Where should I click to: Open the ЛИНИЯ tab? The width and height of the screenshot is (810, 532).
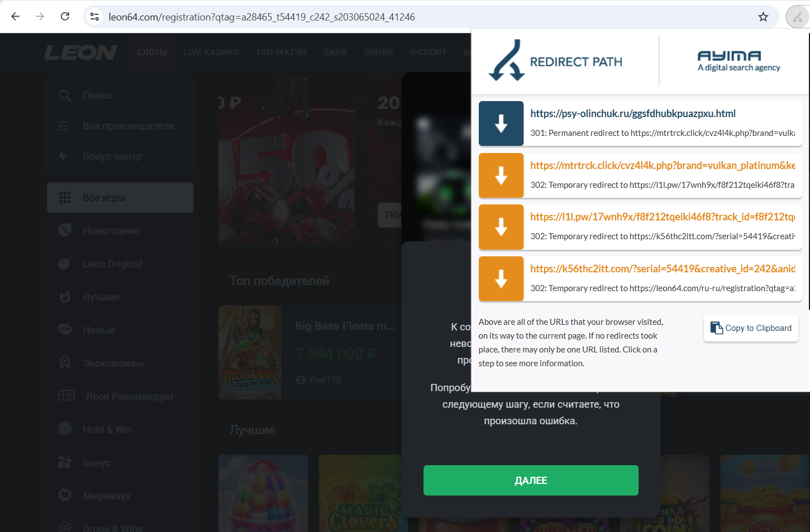click(x=378, y=52)
